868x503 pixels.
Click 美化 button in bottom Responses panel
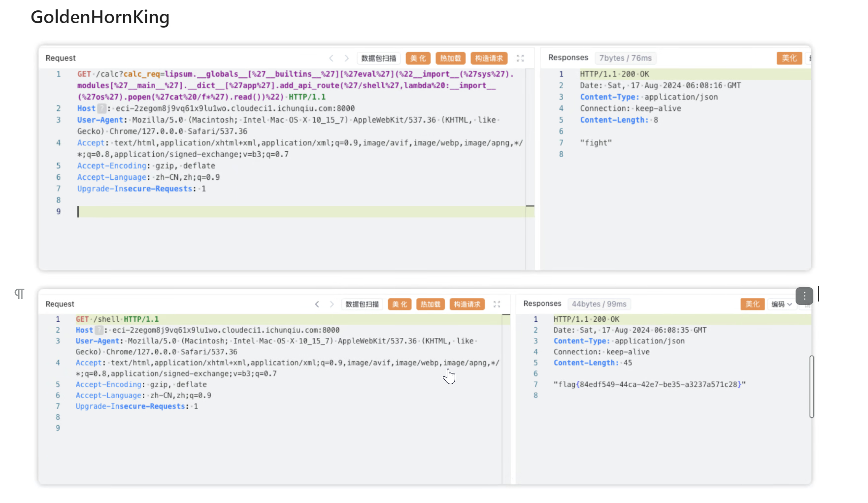[752, 304]
